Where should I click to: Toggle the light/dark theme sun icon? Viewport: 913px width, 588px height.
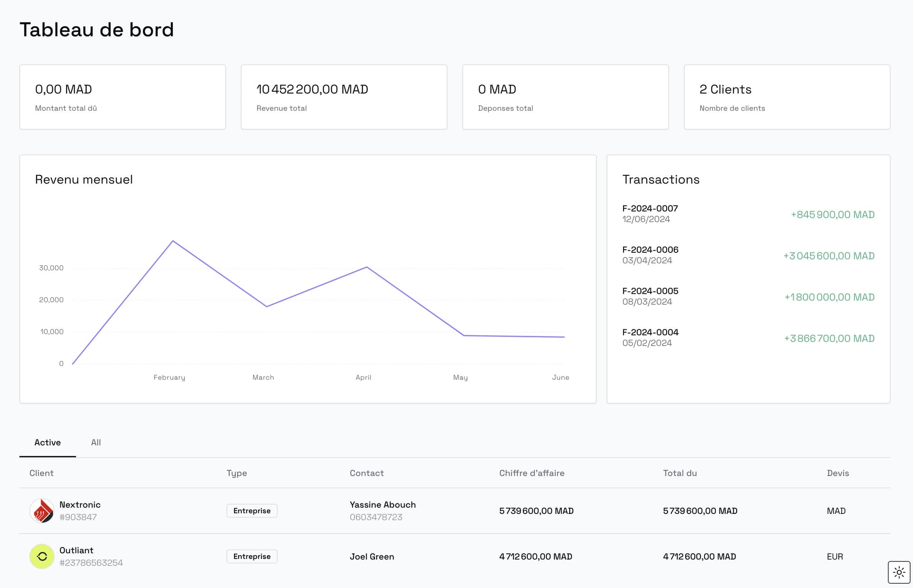[x=899, y=572]
